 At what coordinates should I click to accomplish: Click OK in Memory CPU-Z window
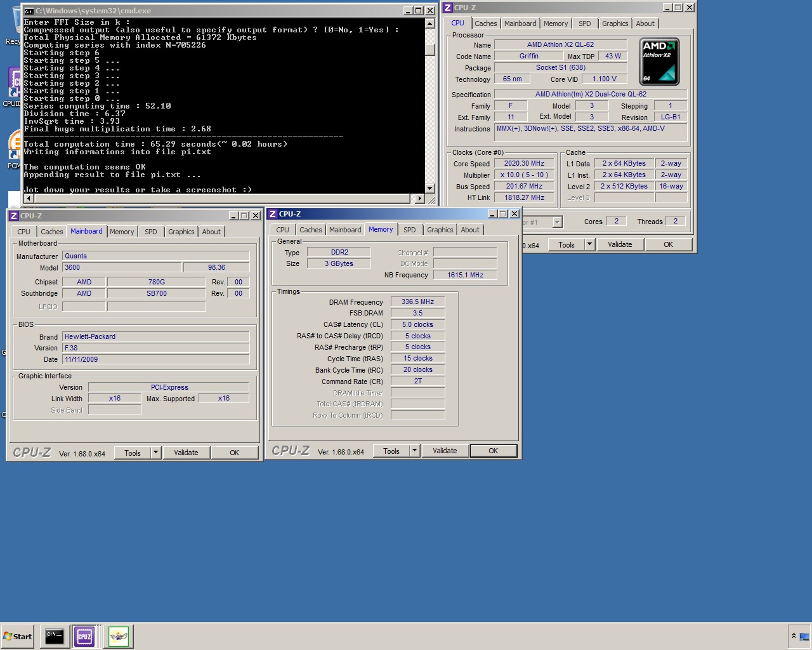(494, 451)
